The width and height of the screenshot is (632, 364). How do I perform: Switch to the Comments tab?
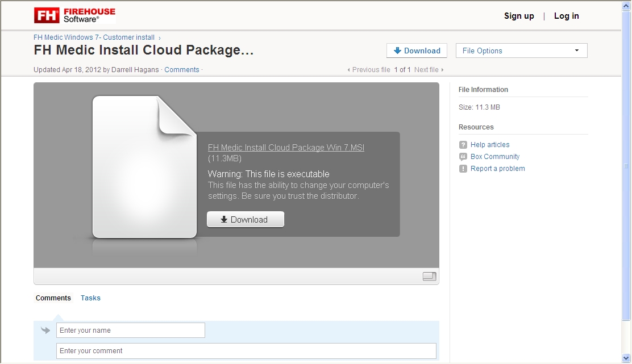53,298
